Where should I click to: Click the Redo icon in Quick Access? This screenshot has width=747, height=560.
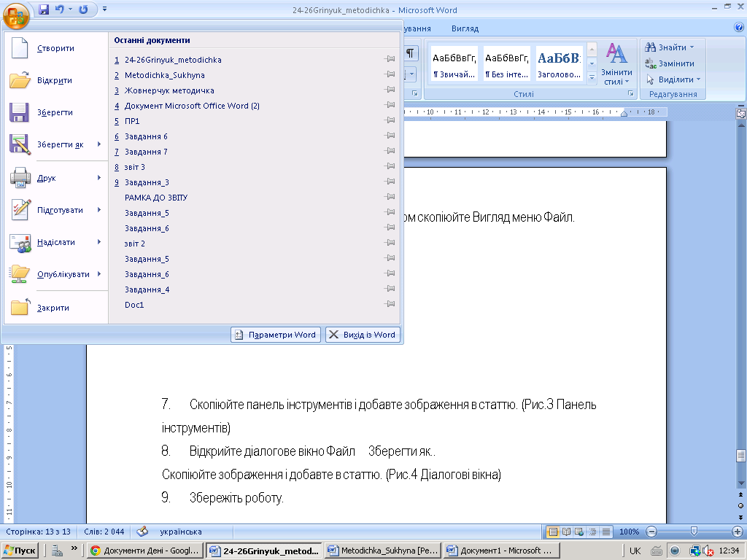(x=83, y=9)
